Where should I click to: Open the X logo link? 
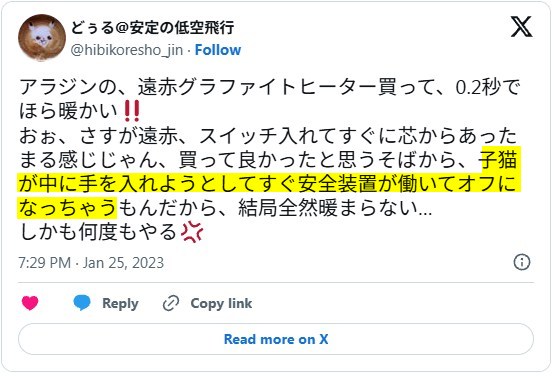pos(521,27)
